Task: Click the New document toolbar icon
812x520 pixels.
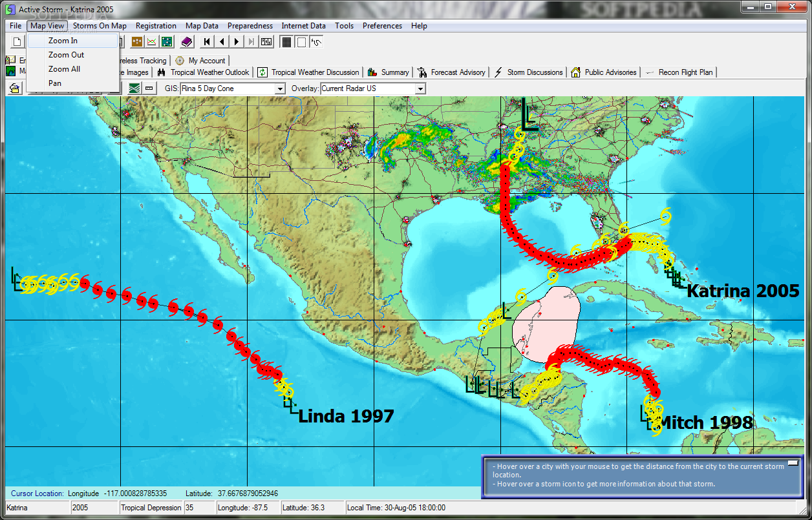Action: click(x=17, y=42)
